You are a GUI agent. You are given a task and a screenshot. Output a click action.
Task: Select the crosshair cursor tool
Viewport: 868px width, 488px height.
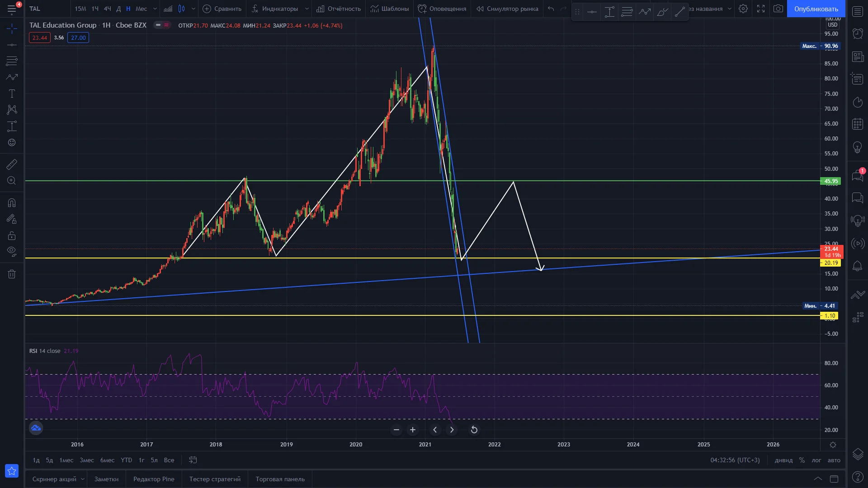12,29
